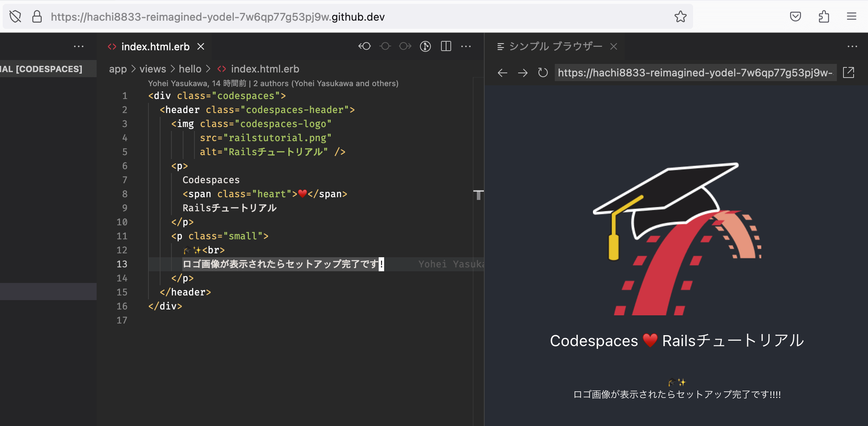
Task: Open the browser extensions puzzle icon
Action: coord(824,17)
